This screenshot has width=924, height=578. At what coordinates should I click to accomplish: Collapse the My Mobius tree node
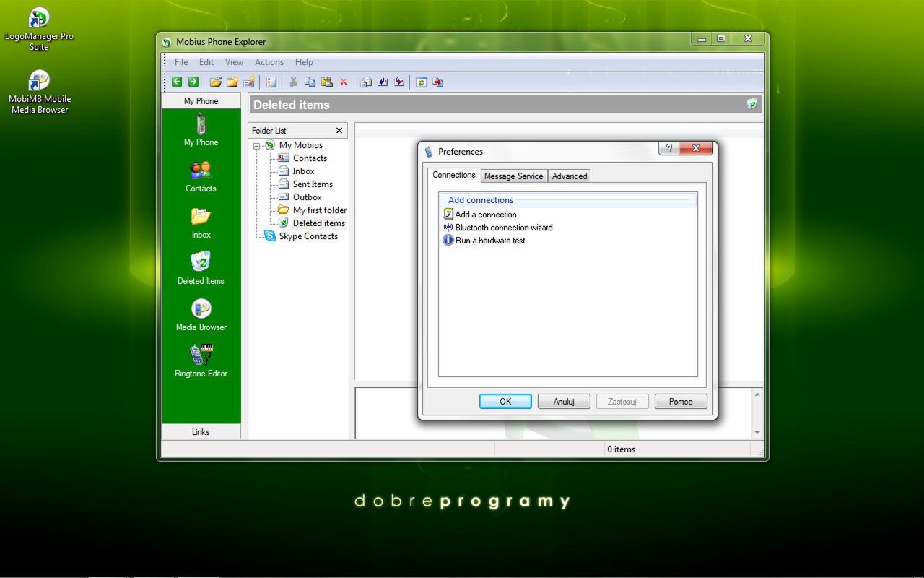[257, 146]
